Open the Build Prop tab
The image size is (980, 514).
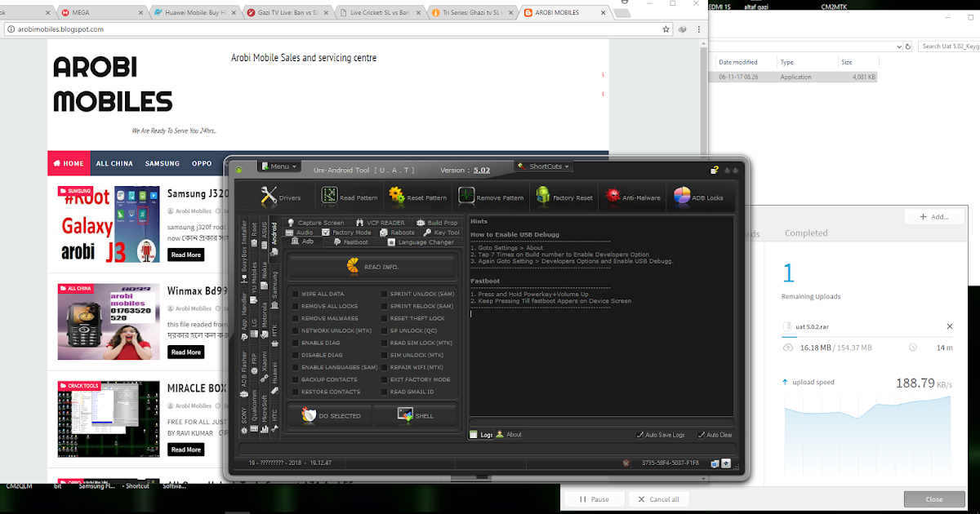(x=437, y=223)
